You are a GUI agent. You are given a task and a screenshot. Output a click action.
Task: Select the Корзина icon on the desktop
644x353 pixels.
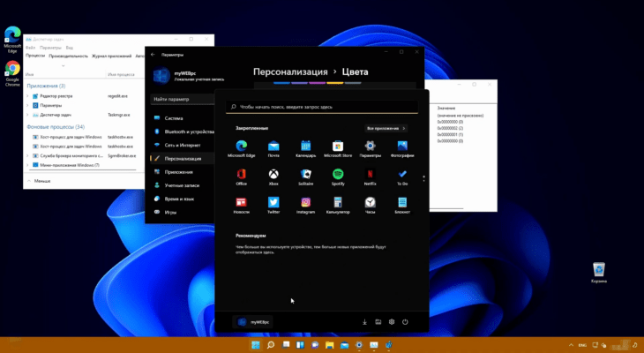(x=599, y=273)
